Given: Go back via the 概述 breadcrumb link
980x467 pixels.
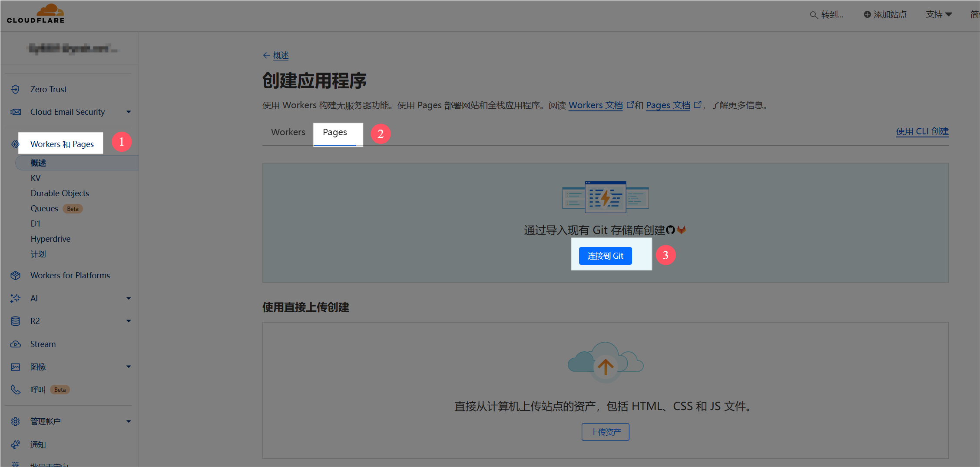Looking at the screenshot, I should [x=281, y=55].
